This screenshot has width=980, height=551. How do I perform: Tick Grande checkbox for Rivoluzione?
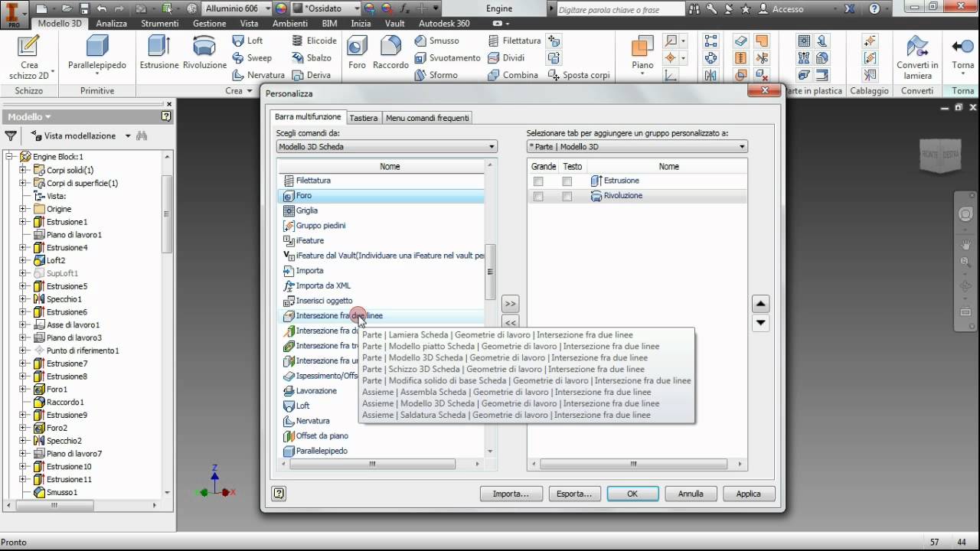click(x=538, y=197)
